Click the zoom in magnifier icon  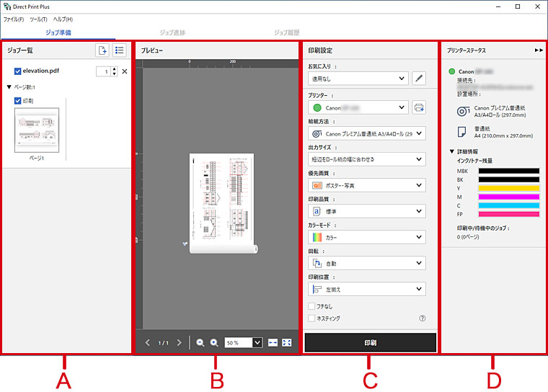tap(214, 342)
